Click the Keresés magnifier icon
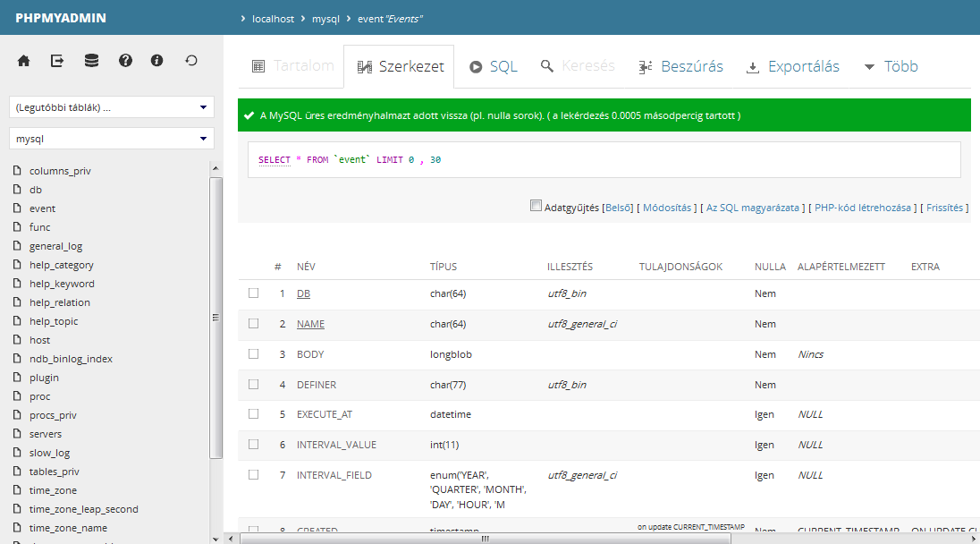This screenshot has width=980, height=544. [x=547, y=65]
